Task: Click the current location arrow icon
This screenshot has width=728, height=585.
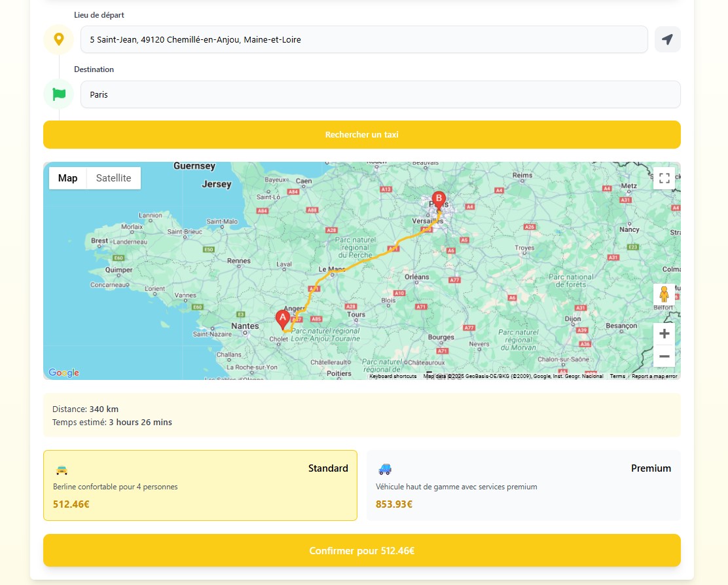Action: (667, 39)
